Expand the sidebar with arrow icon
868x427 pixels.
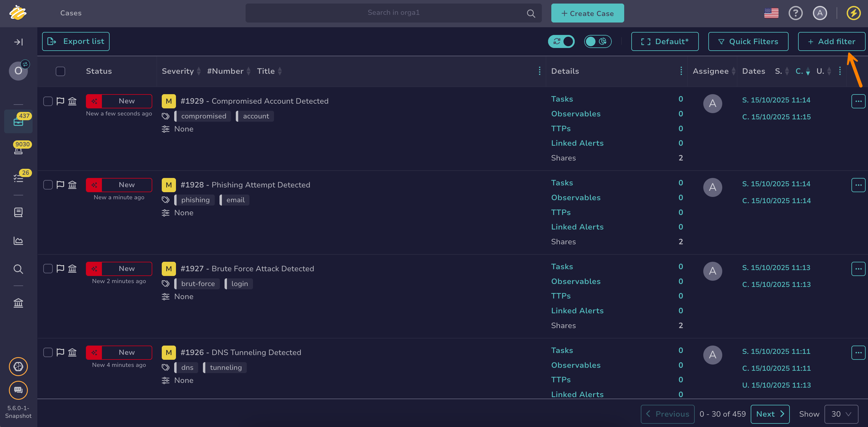point(18,42)
